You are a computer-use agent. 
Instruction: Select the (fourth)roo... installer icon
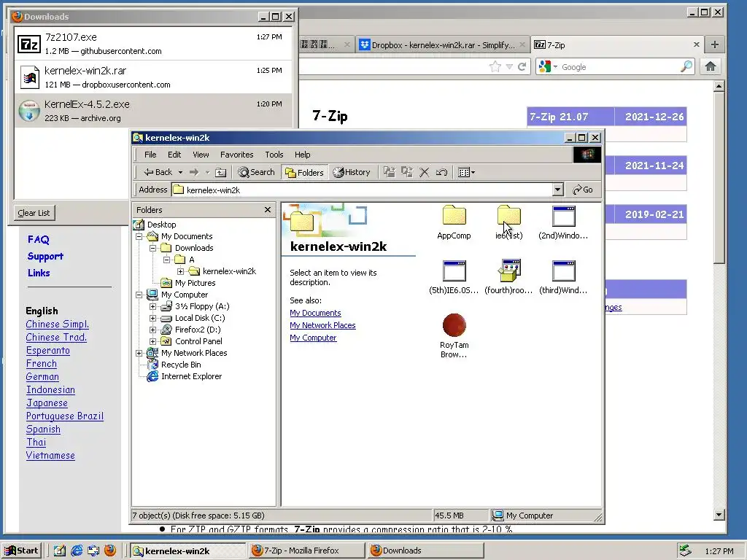[508, 271]
